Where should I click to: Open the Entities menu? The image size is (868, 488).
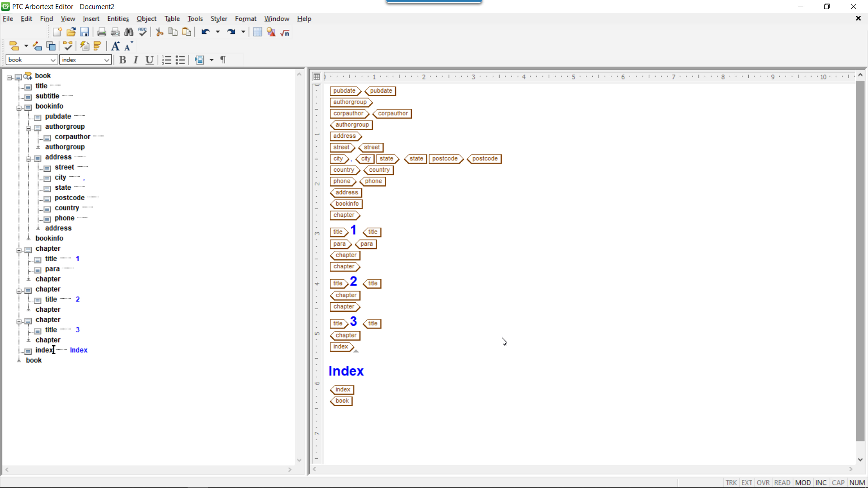(118, 19)
